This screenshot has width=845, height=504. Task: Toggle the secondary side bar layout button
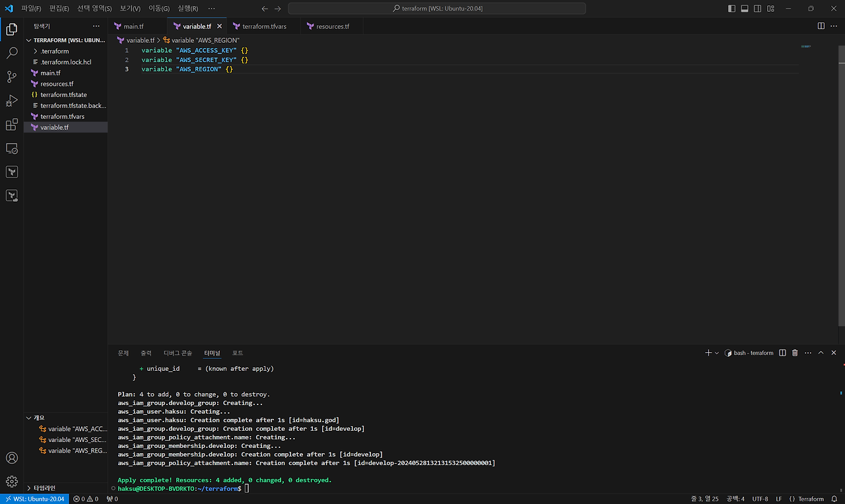[757, 9]
